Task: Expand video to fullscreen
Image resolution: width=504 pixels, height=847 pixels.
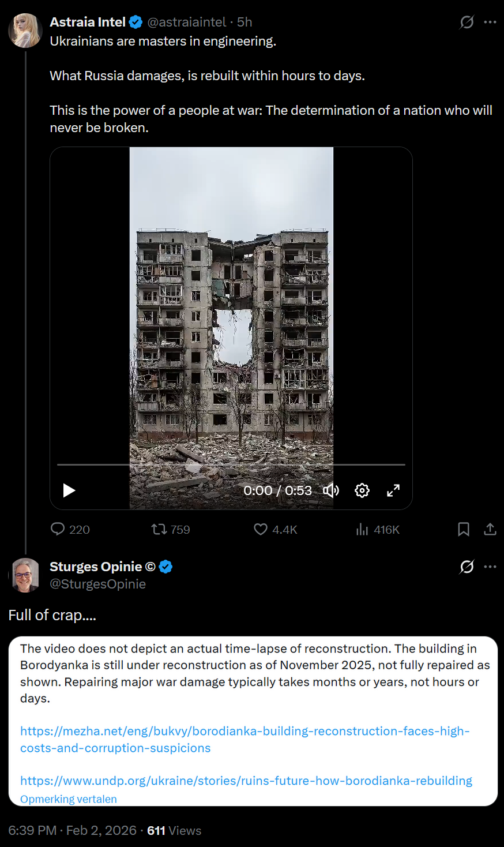Action: (393, 490)
